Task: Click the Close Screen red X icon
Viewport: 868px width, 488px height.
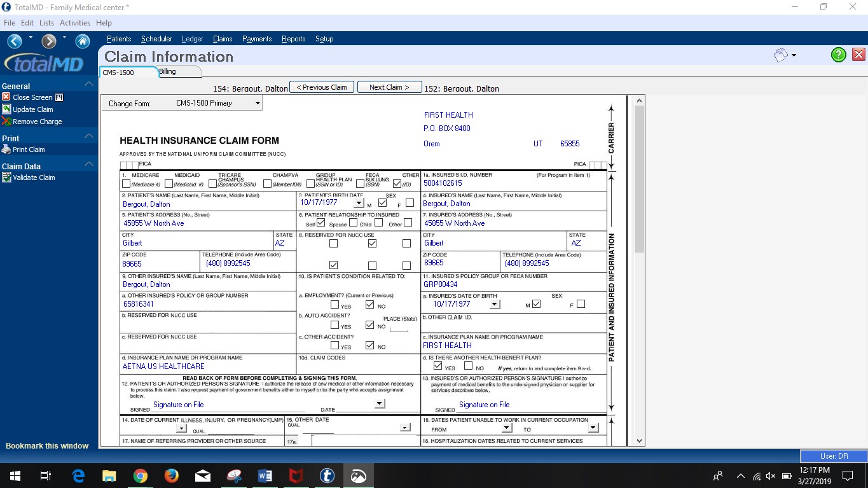Action: (x=6, y=97)
